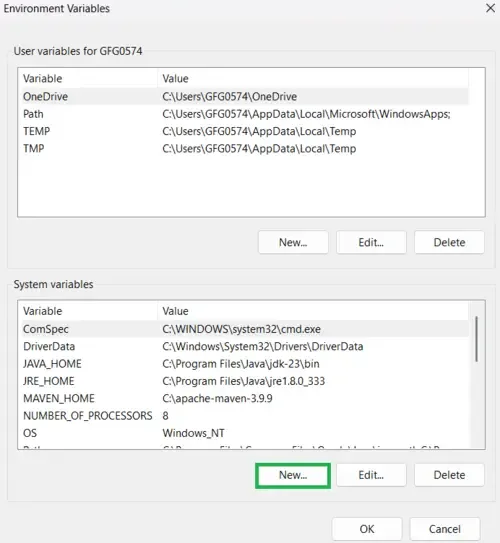Screen dimensions: 500x543
Task: Confirm with the OK button
Action: pyautogui.click(x=367, y=529)
